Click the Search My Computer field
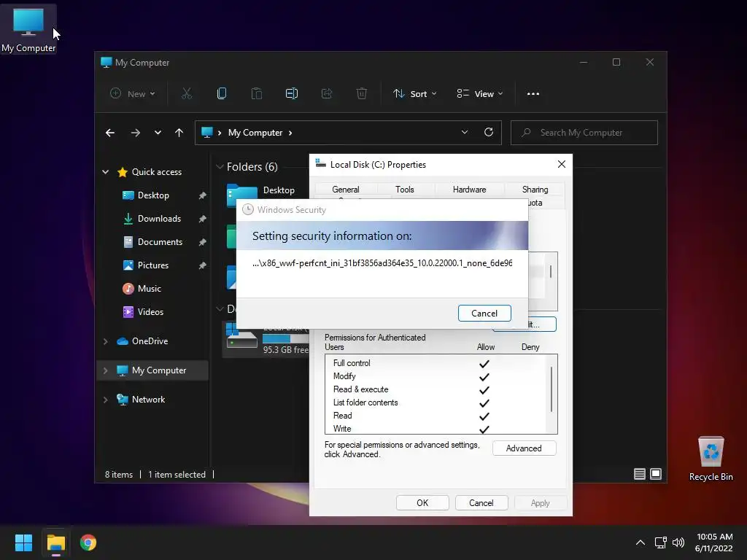747x560 pixels. point(584,133)
